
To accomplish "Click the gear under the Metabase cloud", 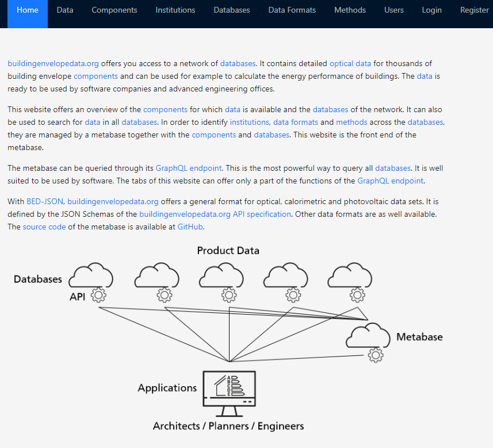I will tap(376, 355).
